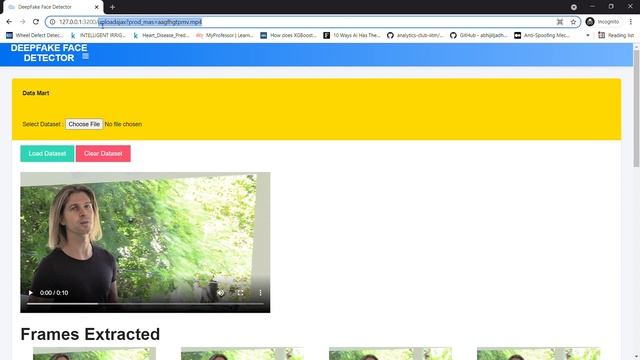Click the Data Mart label
This screenshot has height=360, width=640.
[x=36, y=93]
